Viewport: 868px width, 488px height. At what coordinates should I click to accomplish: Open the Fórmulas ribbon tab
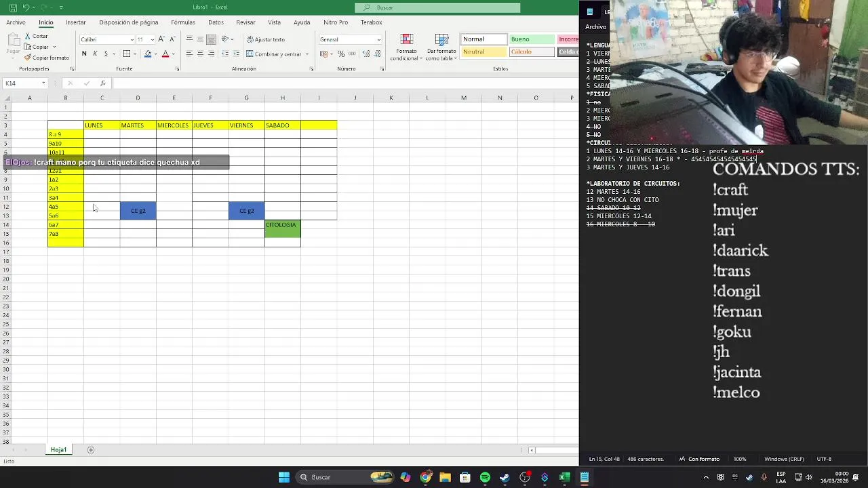click(183, 22)
